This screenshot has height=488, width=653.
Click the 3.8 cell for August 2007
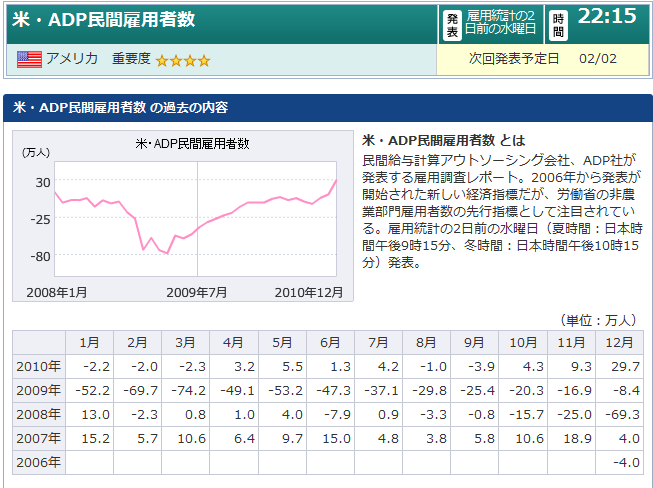click(x=426, y=438)
